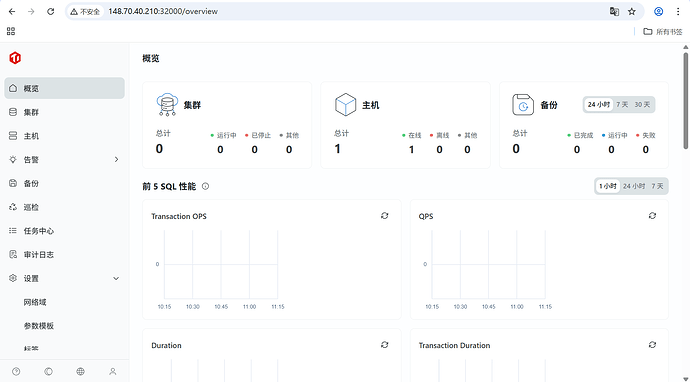690x382 pixels.
Task: Open the user profile icon in sidebar
Action: point(113,372)
